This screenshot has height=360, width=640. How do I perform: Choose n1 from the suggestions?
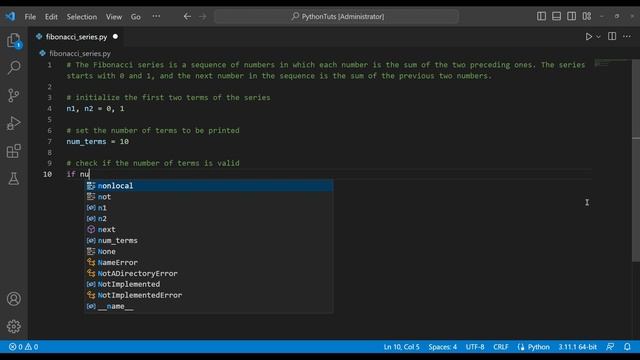[x=209, y=208]
